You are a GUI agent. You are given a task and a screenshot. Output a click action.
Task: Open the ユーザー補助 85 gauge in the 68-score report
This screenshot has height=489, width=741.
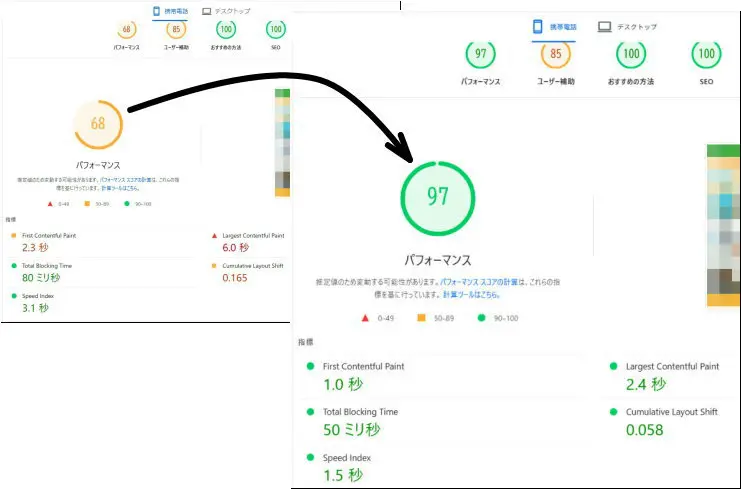point(176,31)
